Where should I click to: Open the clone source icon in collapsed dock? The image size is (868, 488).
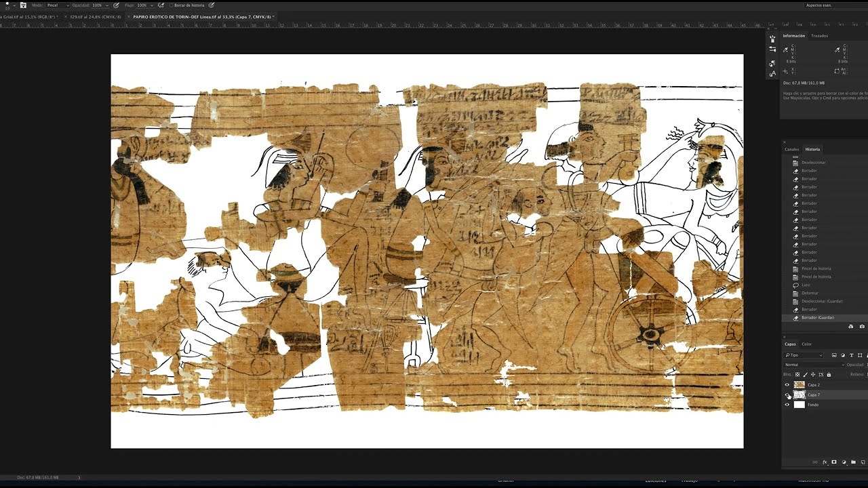(772, 64)
